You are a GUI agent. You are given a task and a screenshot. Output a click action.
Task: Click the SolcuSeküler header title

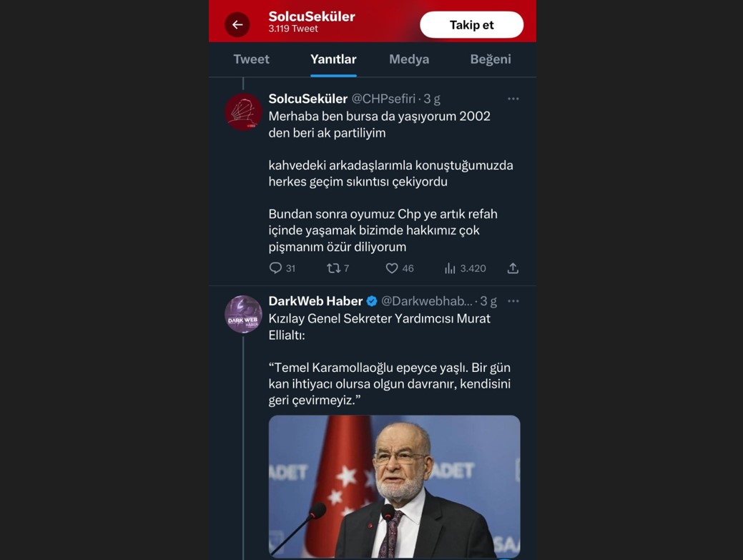click(312, 16)
